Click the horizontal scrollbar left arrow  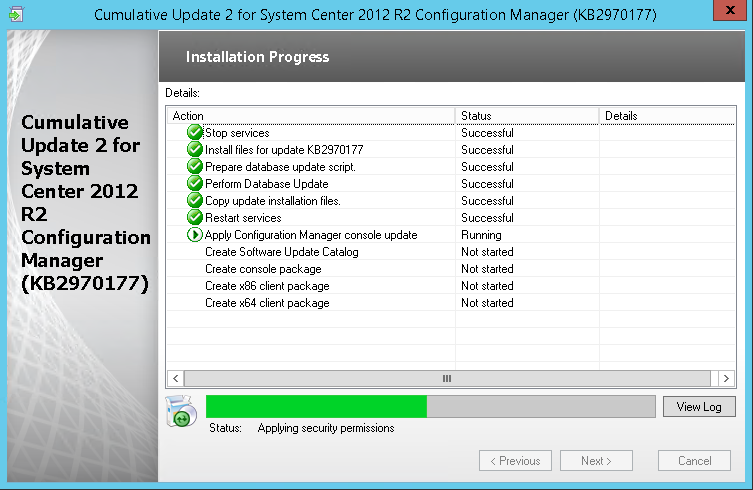coord(176,379)
